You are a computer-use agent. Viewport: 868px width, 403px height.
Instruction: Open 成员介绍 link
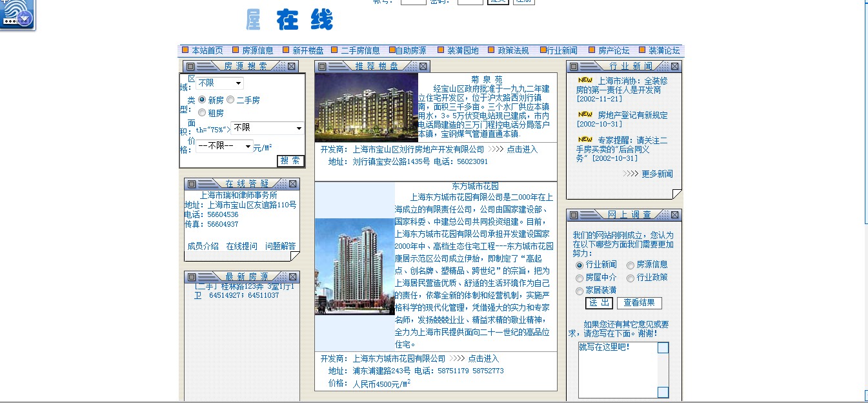[x=203, y=246]
